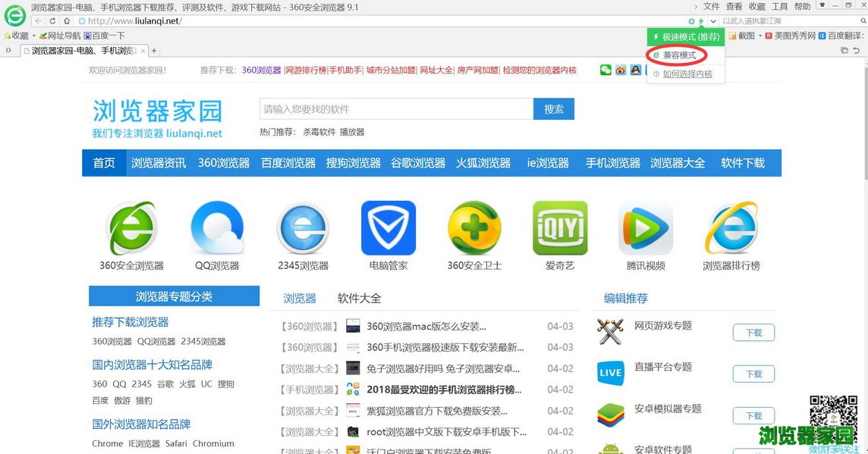Click the 腾讯视频 play icon
The width and height of the screenshot is (868, 454).
tap(646, 229)
